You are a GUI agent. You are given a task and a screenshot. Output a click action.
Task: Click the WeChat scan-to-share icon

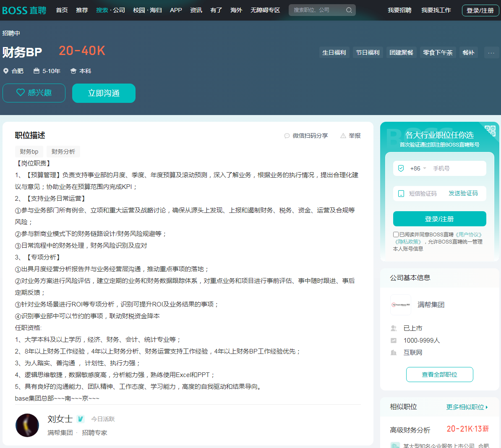point(287,136)
